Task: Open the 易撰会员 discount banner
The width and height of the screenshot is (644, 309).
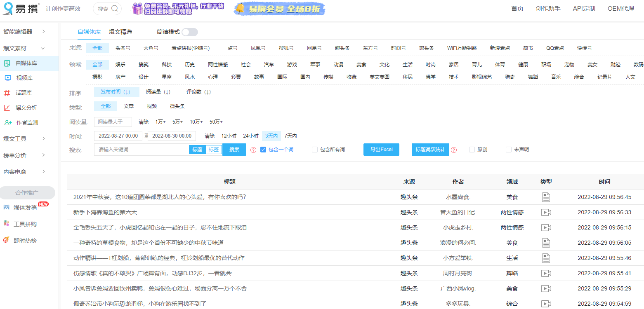Action: click(x=279, y=9)
